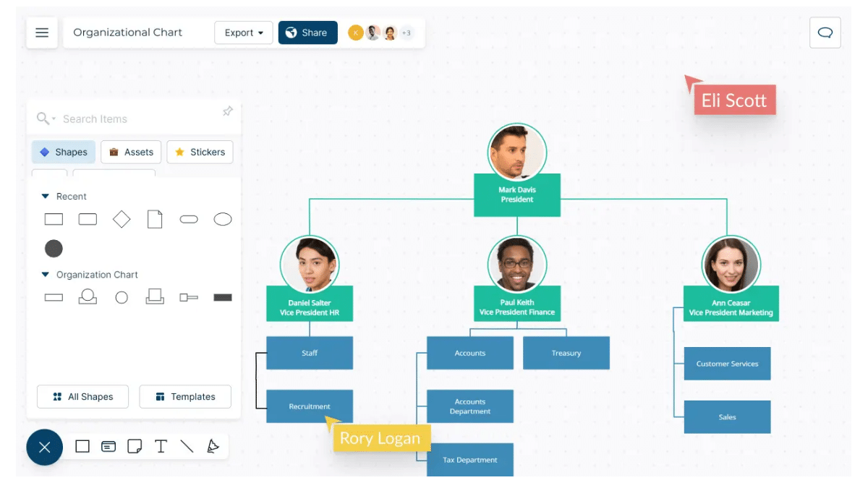868x488 pixels.
Task: Select the sticky note tool
Action: pyautogui.click(x=135, y=447)
